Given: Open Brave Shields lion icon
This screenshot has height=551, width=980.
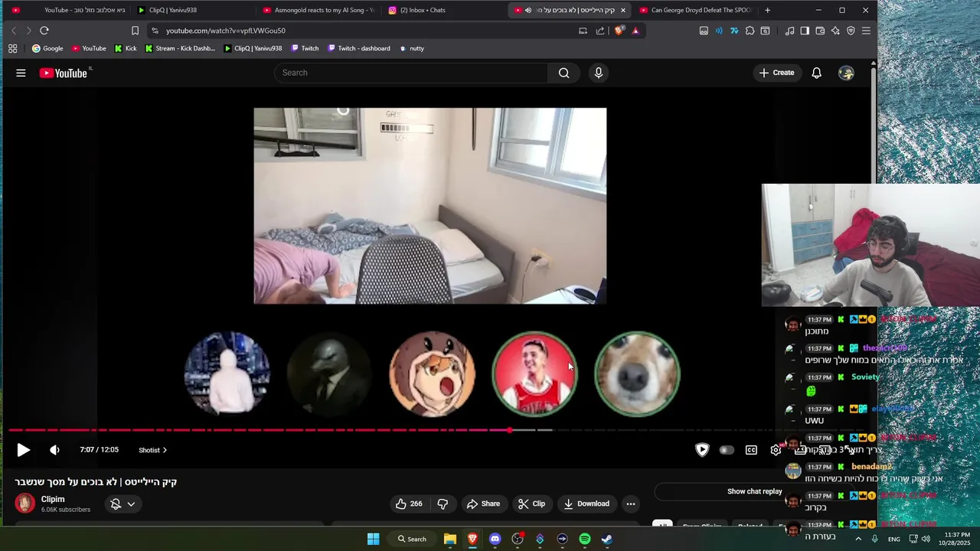Looking at the screenshot, I should pyautogui.click(x=619, y=31).
